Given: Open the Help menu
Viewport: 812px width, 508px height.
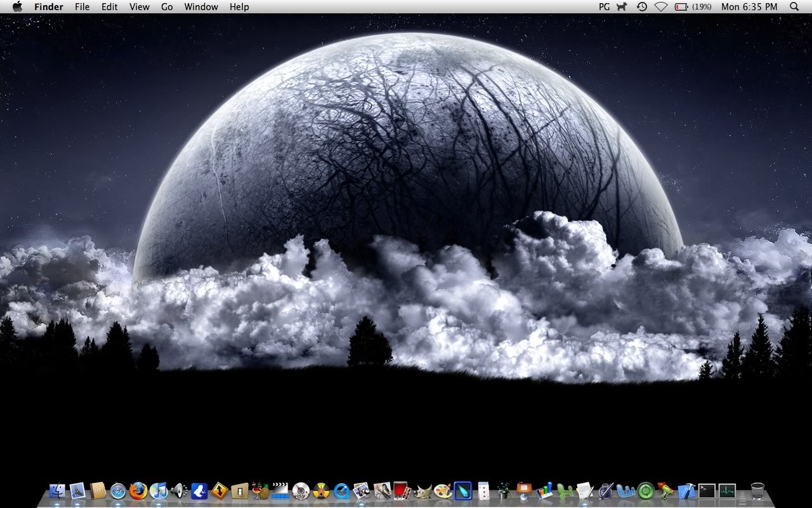Looking at the screenshot, I should click(x=239, y=6).
